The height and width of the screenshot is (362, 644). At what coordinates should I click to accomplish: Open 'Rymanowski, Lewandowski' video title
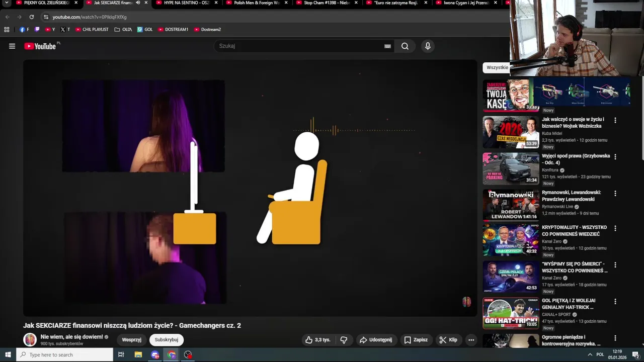pyautogui.click(x=572, y=196)
